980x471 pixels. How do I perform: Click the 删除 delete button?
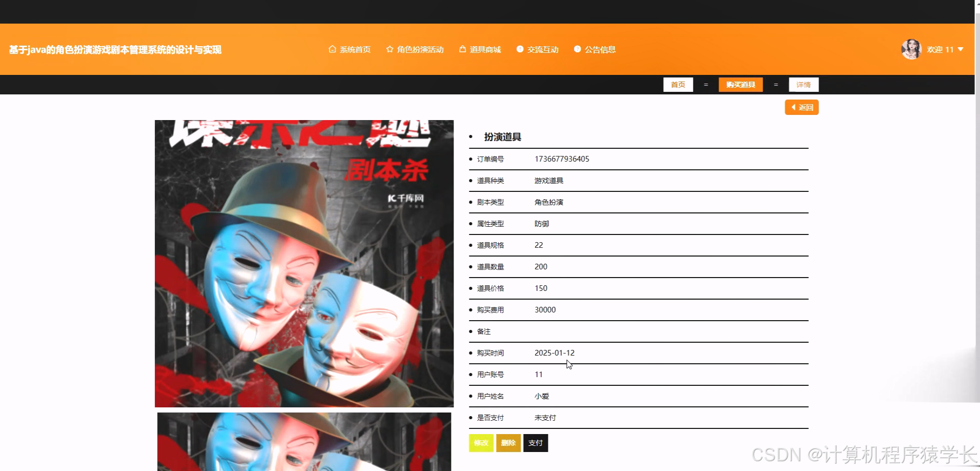coord(508,443)
